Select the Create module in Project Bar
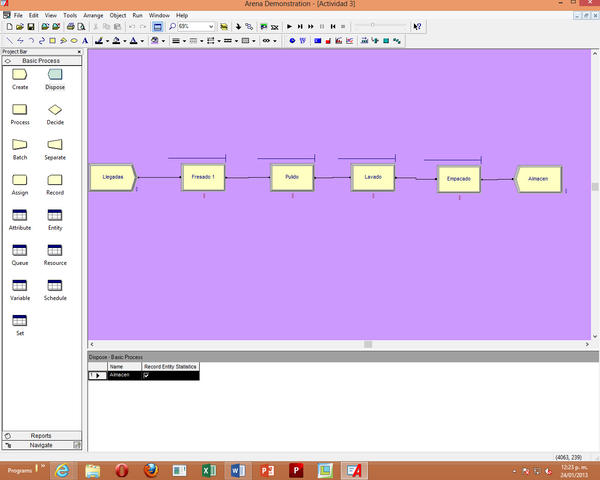Viewport: 600px width, 480px height. 20,79
